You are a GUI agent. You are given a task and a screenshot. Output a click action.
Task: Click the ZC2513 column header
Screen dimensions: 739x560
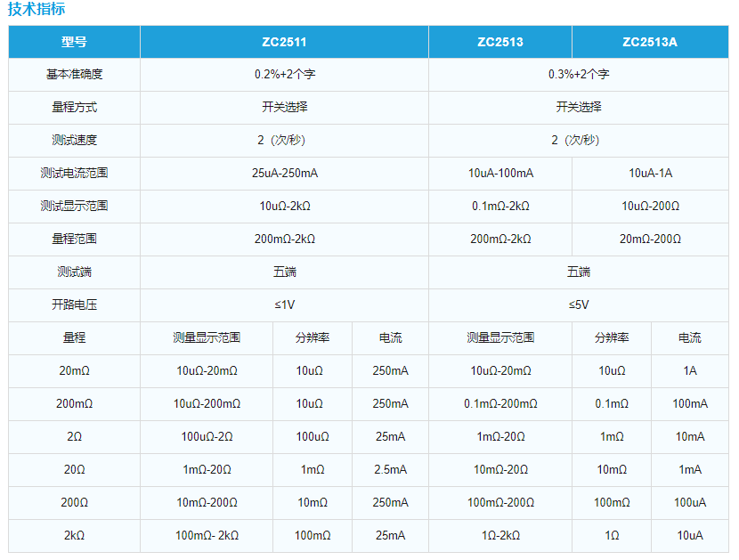500,42
